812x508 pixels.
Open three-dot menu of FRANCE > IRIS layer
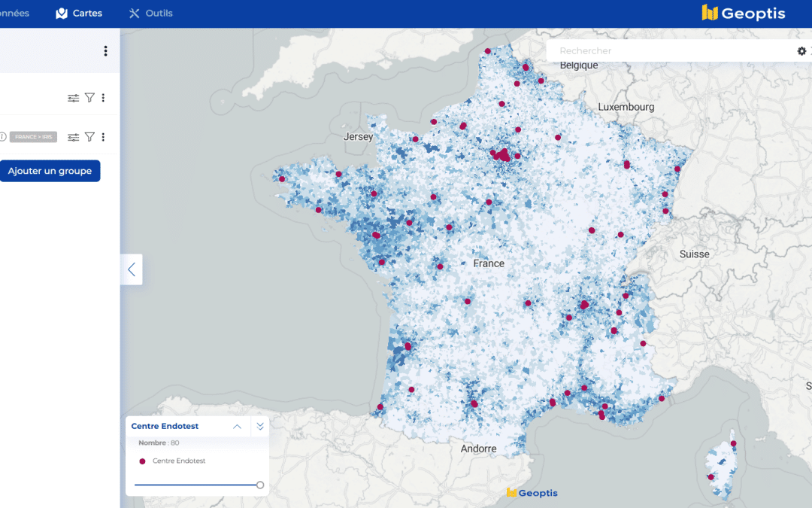click(103, 137)
